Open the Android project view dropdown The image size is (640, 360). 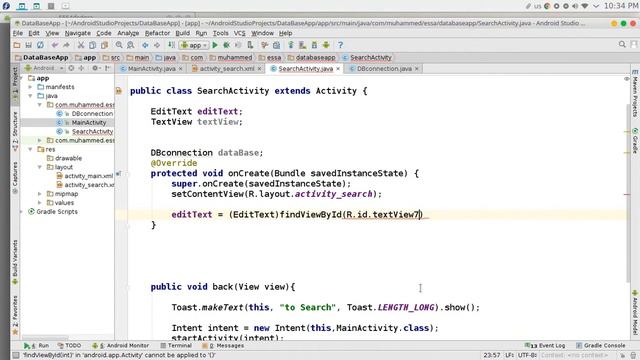[x=44, y=68]
